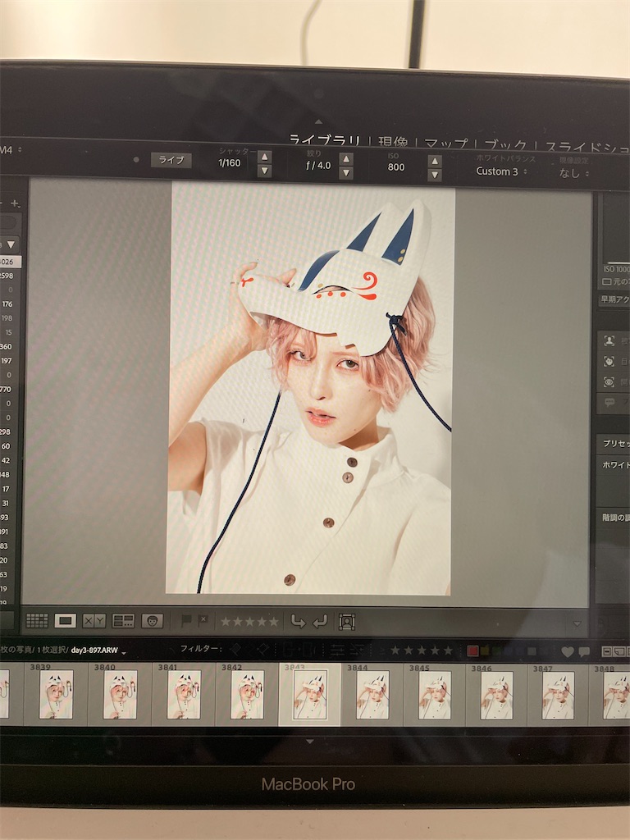Expand the 早期アクセス panel header
The width and height of the screenshot is (630, 840).
614,299
